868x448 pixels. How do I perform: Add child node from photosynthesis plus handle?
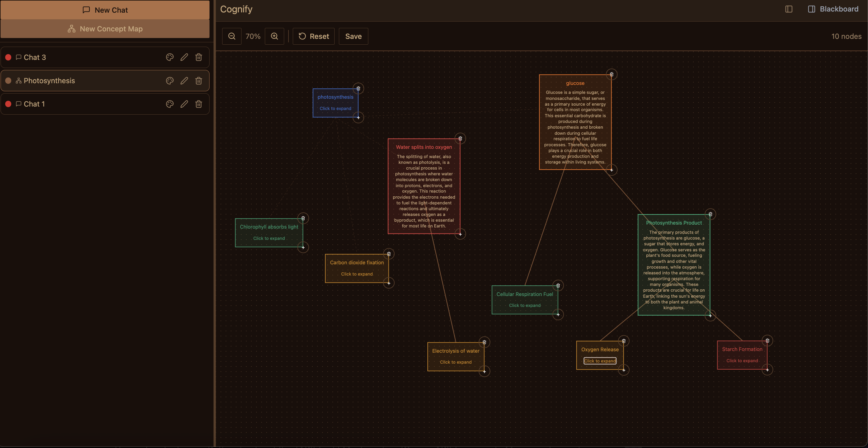coord(358,117)
